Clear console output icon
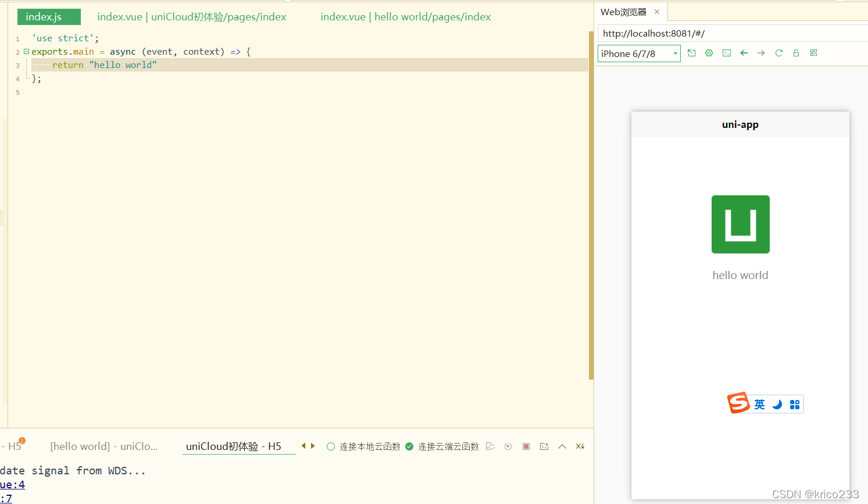 [x=580, y=446]
